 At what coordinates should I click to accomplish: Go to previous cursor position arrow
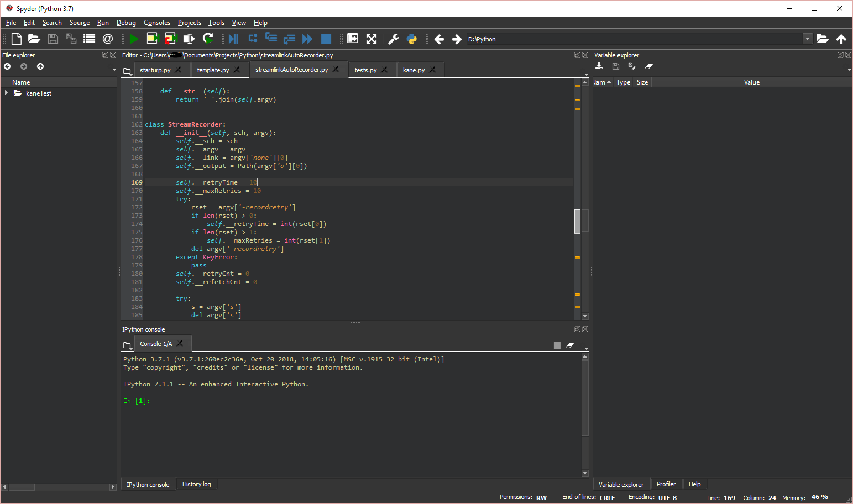439,39
